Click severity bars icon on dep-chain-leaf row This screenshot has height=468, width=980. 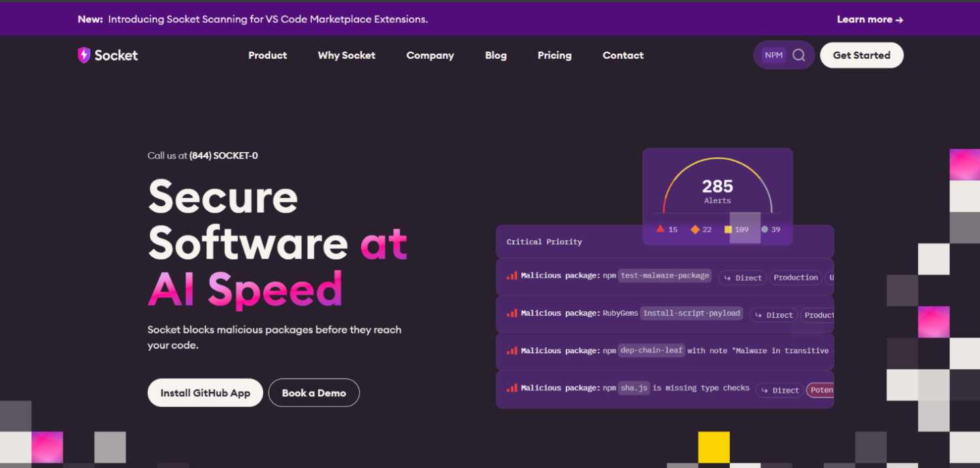tap(512, 351)
